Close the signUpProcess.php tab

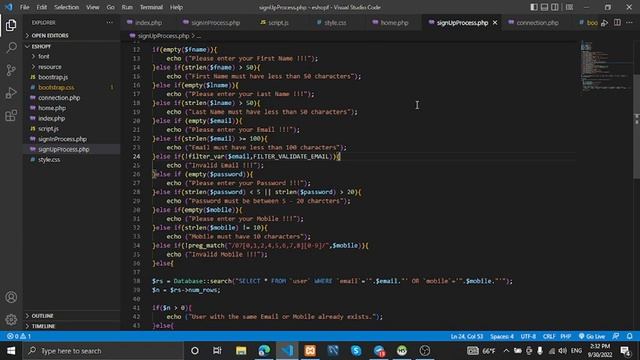click(x=495, y=23)
